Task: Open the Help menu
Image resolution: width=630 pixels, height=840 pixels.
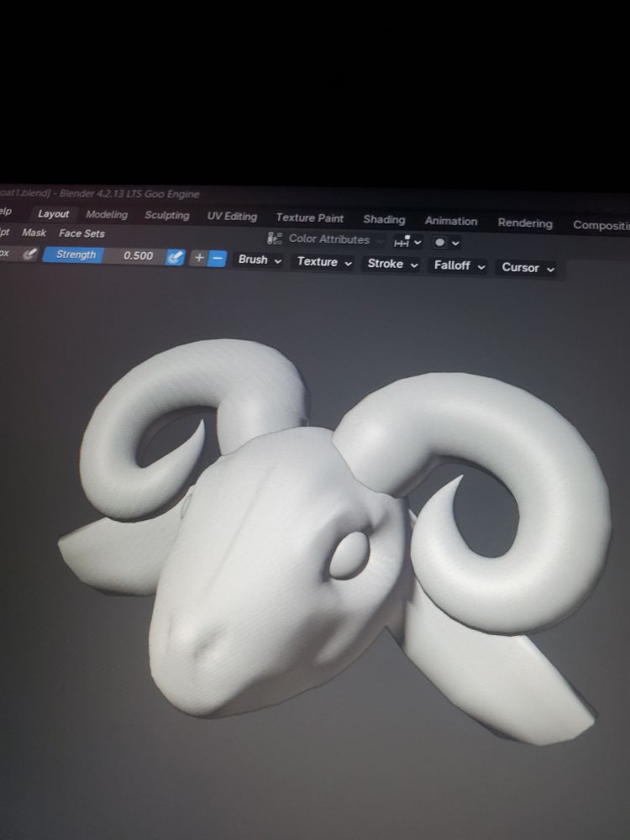Action: [x=5, y=212]
